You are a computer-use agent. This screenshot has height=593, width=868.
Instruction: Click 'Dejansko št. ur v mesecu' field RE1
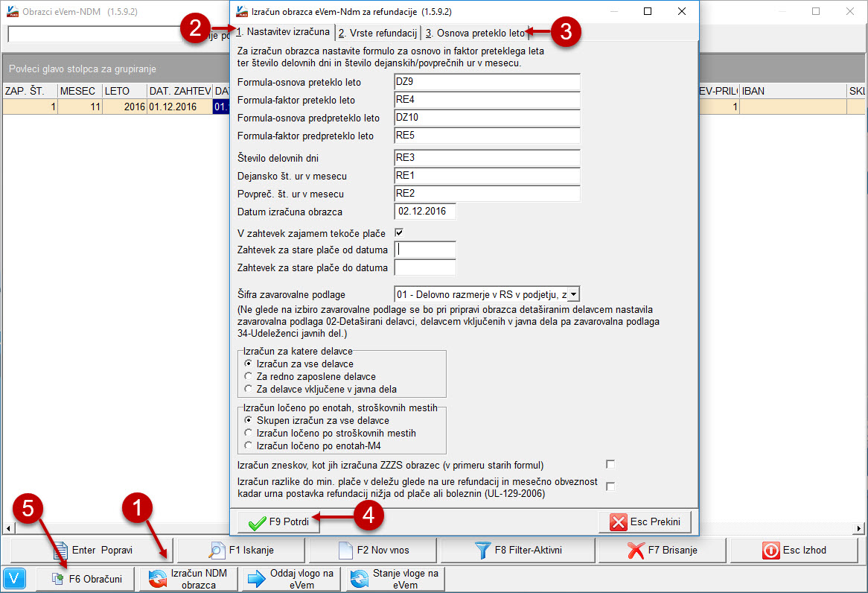(487, 176)
